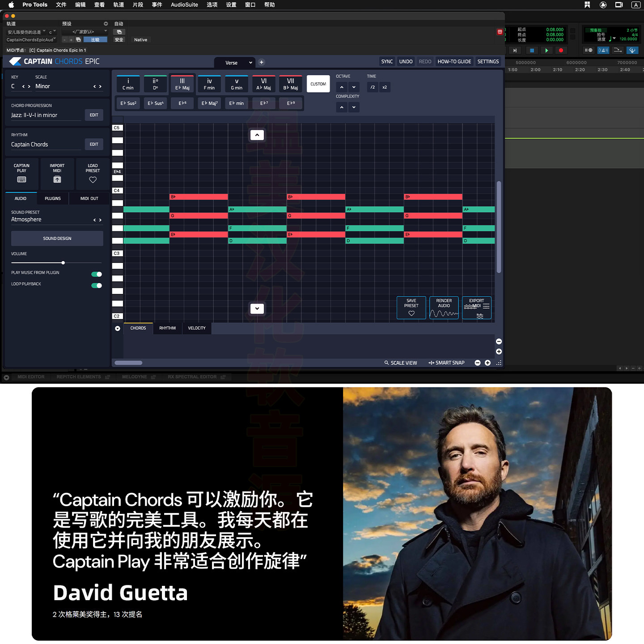Zoom in horizontally near Smart Snap

(488, 363)
